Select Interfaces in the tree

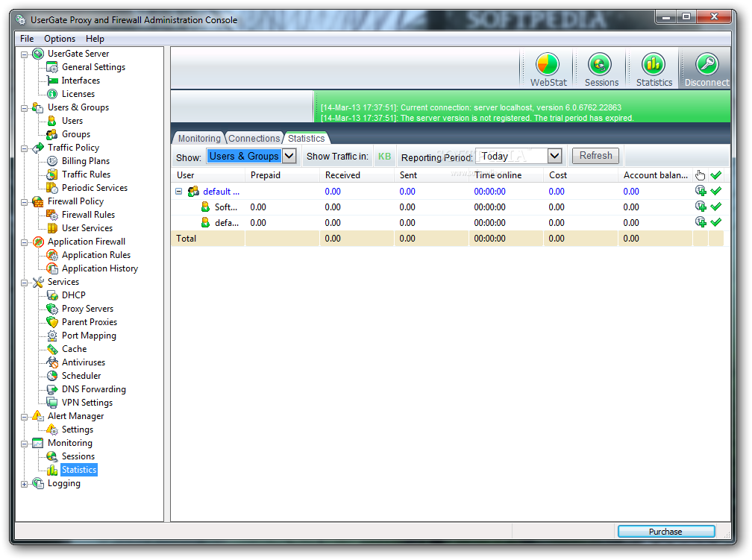(x=81, y=81)
